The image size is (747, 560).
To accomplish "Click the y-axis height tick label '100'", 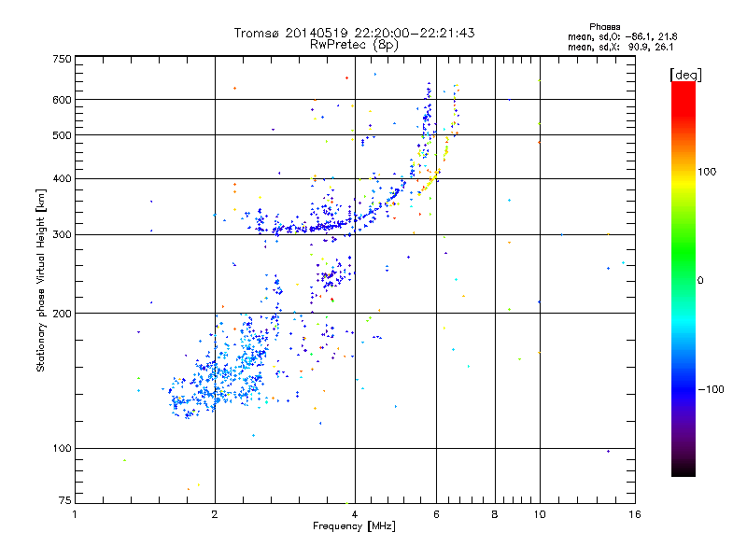I will click(63, 449).
